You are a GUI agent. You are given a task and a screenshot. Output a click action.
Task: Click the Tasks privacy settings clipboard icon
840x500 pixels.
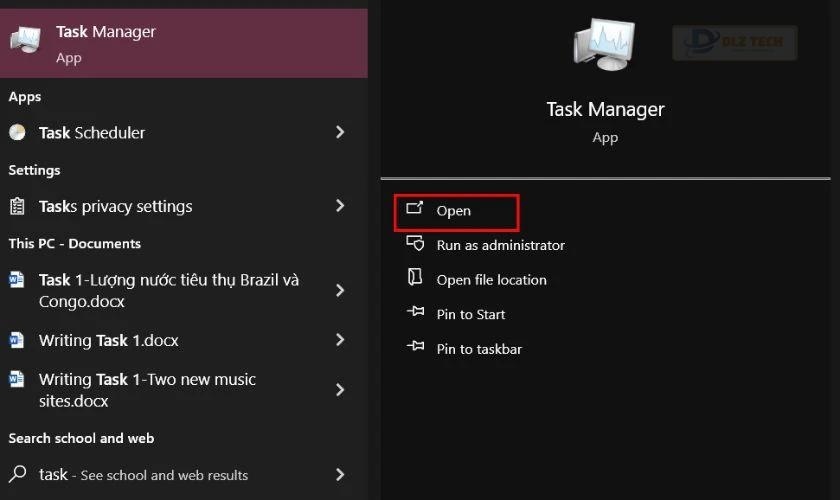(x=17, y=206)
